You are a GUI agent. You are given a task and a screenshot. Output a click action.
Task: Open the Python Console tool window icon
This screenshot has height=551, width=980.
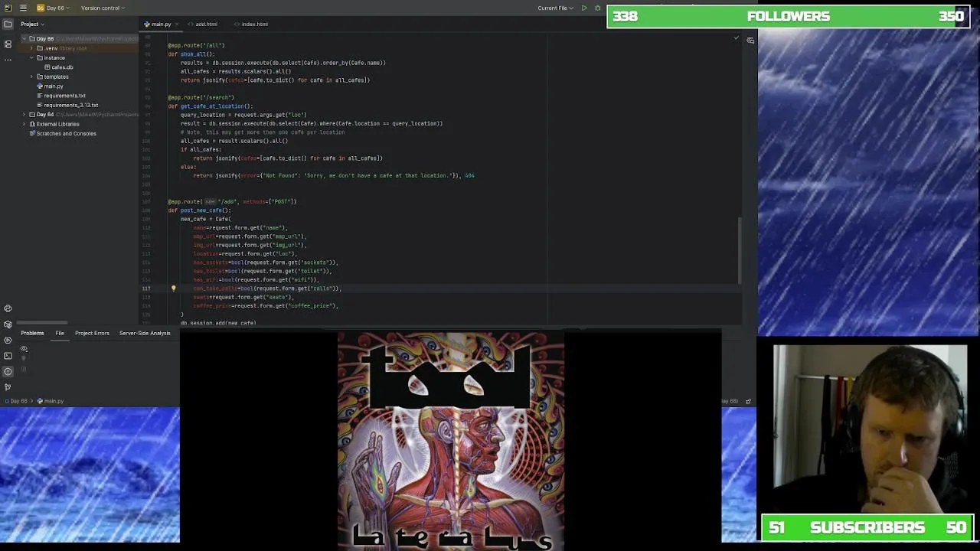click(8, 308)
